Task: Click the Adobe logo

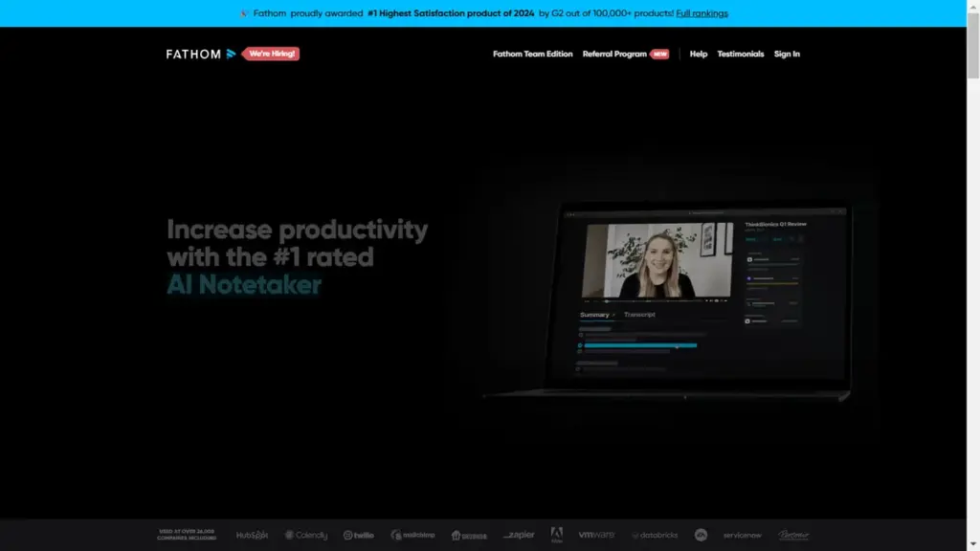Action: pyautogui.click(x=556, y=535)
